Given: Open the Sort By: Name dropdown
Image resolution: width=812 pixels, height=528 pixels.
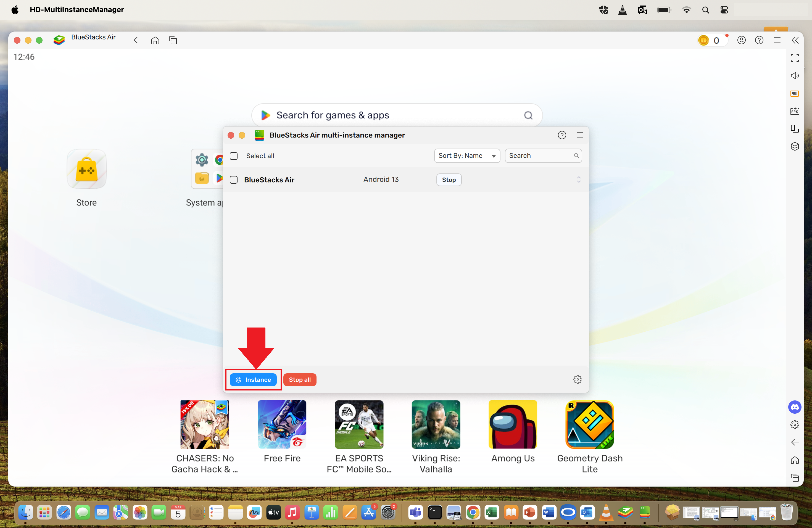Looking at the screenshot, I should [x=467, y=156].
